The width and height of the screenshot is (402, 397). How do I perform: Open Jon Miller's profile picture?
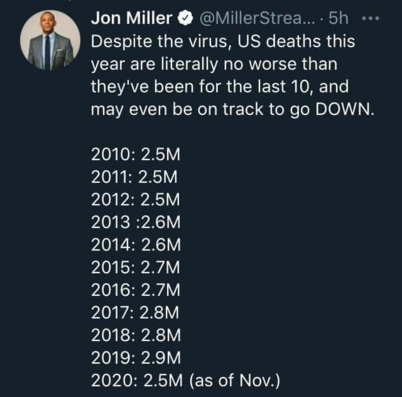(50, 40)
